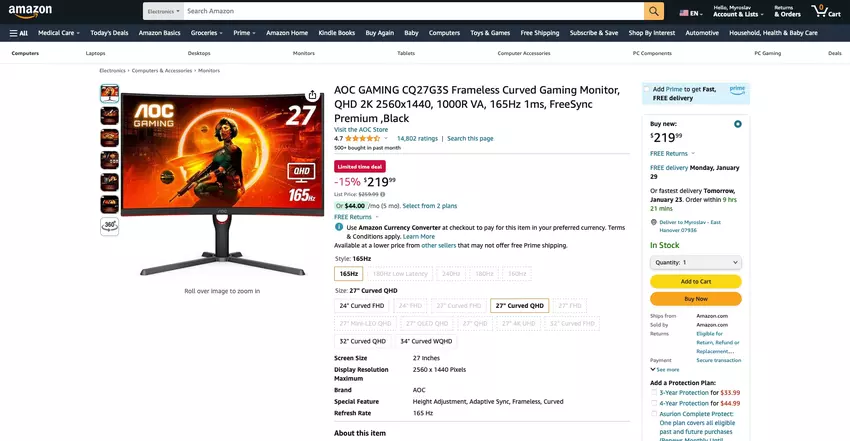Click the Amazon logo to go home
Screen dimensions: 850x441
[30, 11]
